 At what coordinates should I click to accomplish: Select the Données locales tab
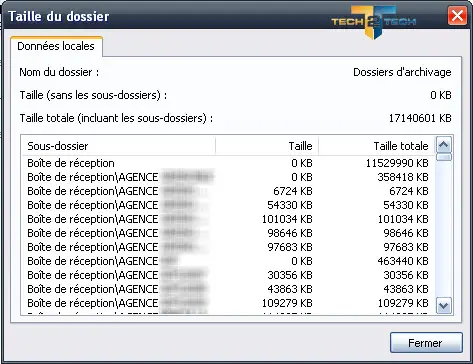click(x=56, y=46)
